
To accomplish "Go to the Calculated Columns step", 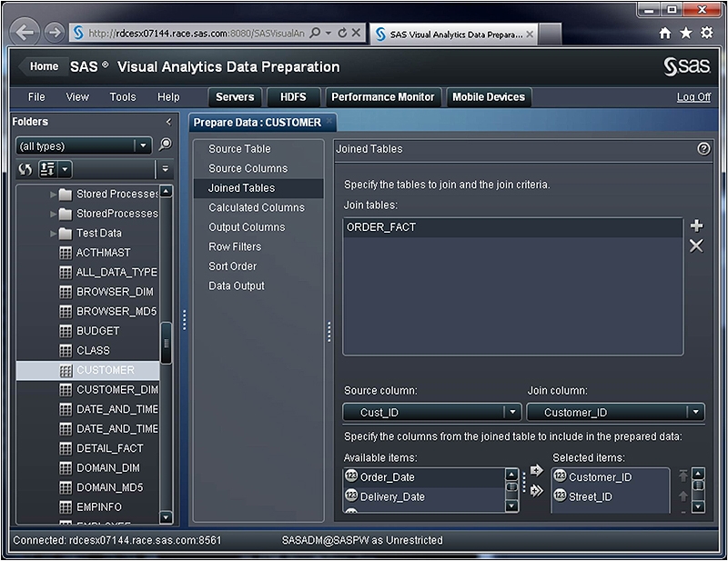I will (258, 207).
